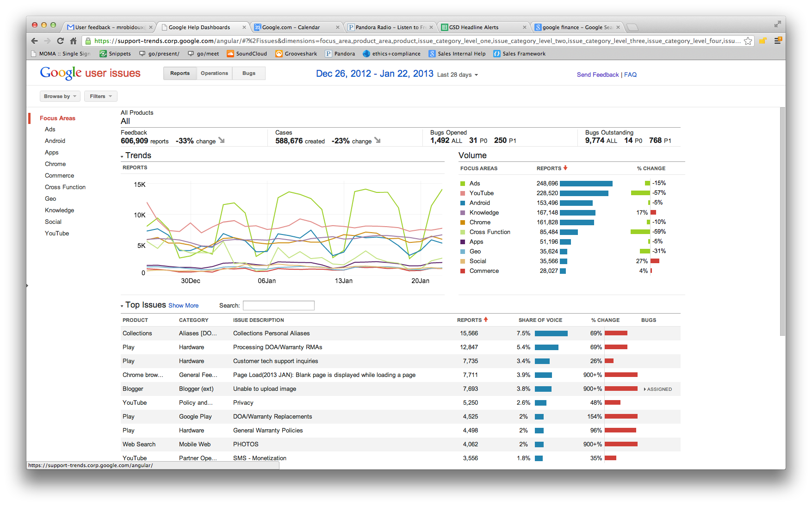Screen dimensions: 812x506
Task: Switch to the Operations tab
Action: pos(214,73)
